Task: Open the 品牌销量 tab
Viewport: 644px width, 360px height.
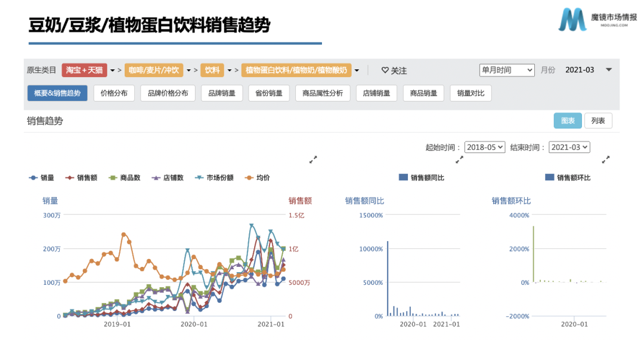Action: pyautogui.click(x=222, y=93)
